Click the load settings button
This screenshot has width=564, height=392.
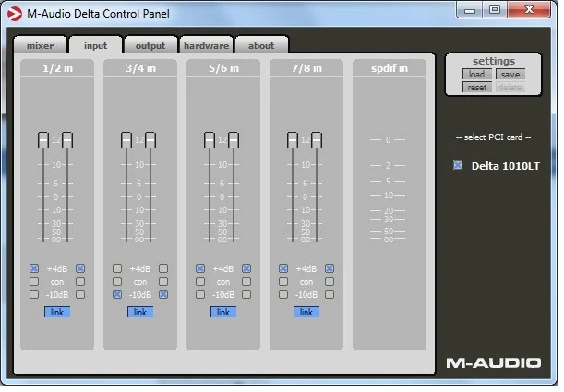pos(476,75)
